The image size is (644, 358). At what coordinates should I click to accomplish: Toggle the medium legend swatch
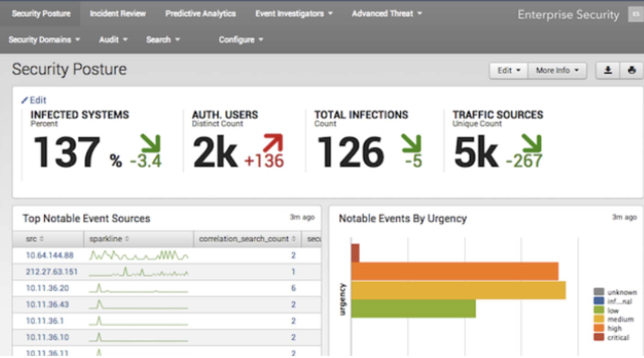point(599,319)
